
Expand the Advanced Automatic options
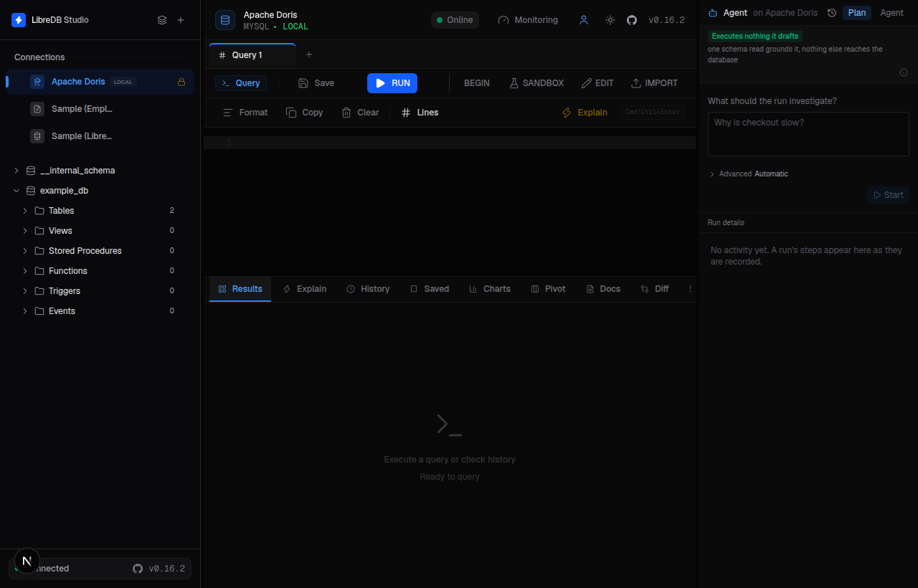coord(748,174)
